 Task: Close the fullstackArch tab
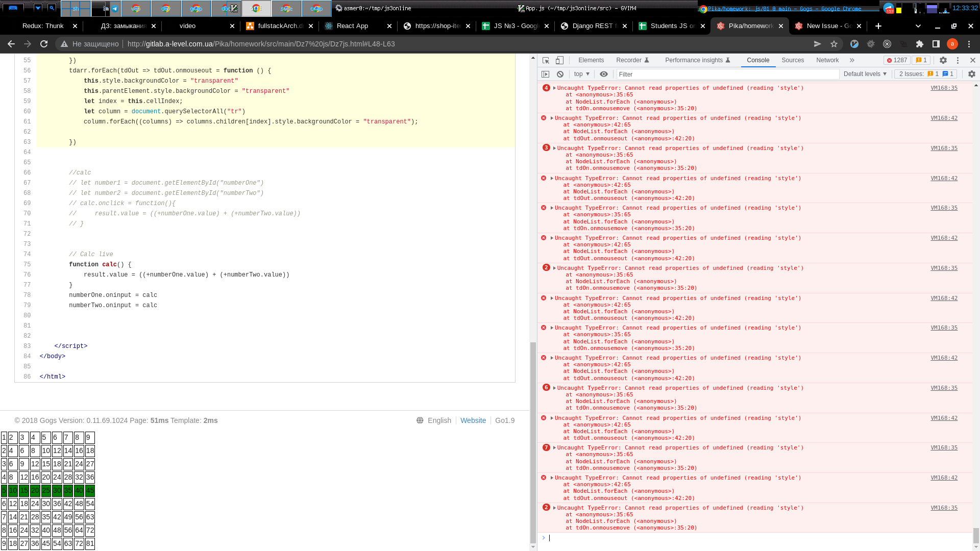[x=311, y=26]
